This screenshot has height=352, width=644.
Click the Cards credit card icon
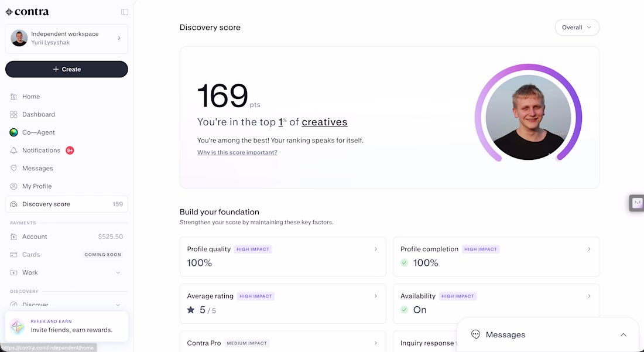[13, 255]
